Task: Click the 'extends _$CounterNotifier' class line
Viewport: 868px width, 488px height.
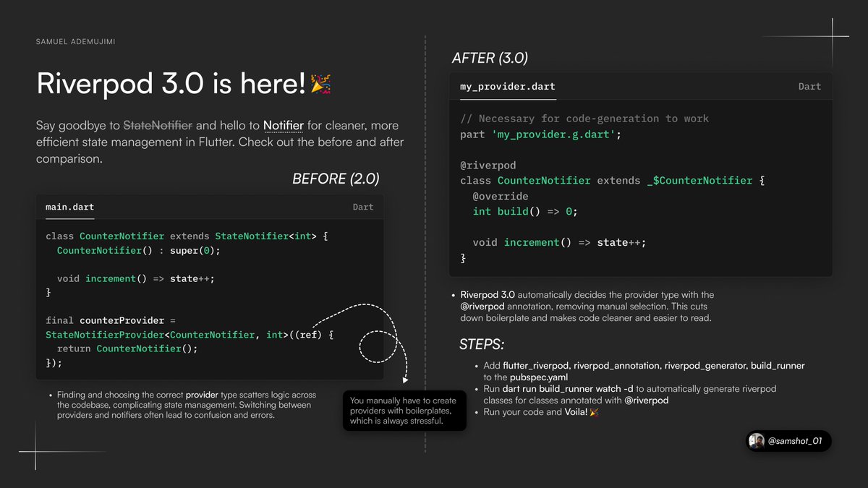Action: (612, 180)
